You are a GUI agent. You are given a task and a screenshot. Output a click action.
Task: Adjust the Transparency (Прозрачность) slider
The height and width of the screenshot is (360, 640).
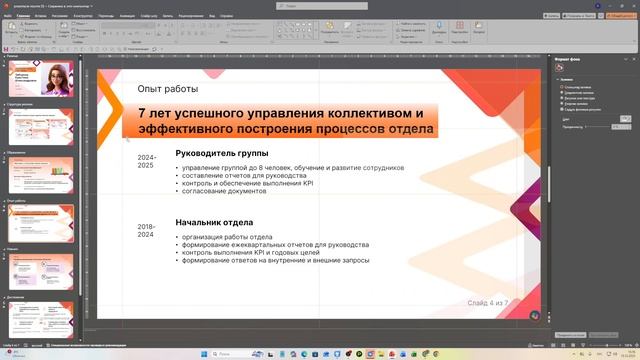click(598, 127)
